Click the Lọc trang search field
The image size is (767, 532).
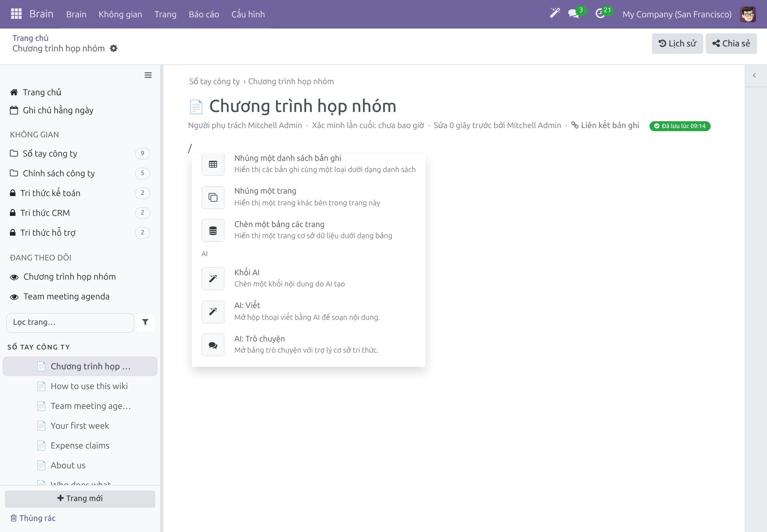click(x=70, y=323)
